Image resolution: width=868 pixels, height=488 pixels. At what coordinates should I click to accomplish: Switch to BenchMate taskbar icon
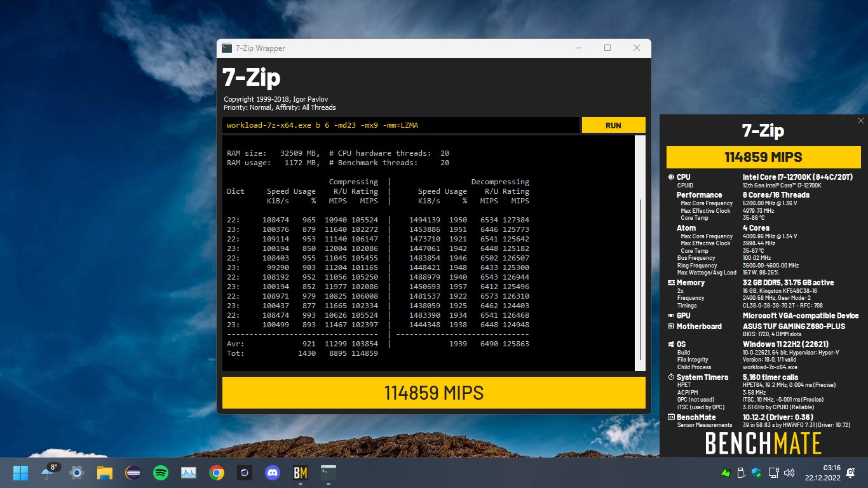[x=301, y=473]
